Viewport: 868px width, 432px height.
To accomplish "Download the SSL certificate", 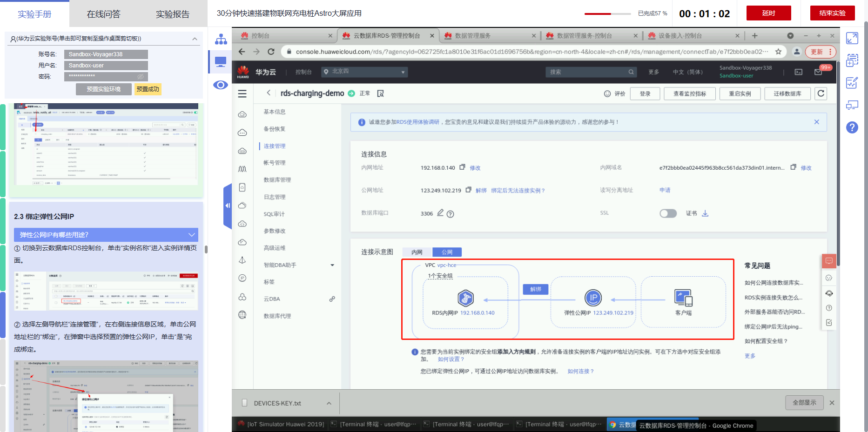I will pyautogui.click(x=705, y=213).
